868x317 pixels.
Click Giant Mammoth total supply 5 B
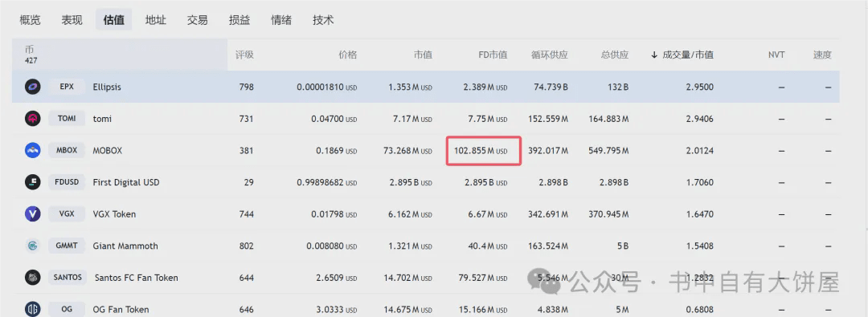coord(622,246)
